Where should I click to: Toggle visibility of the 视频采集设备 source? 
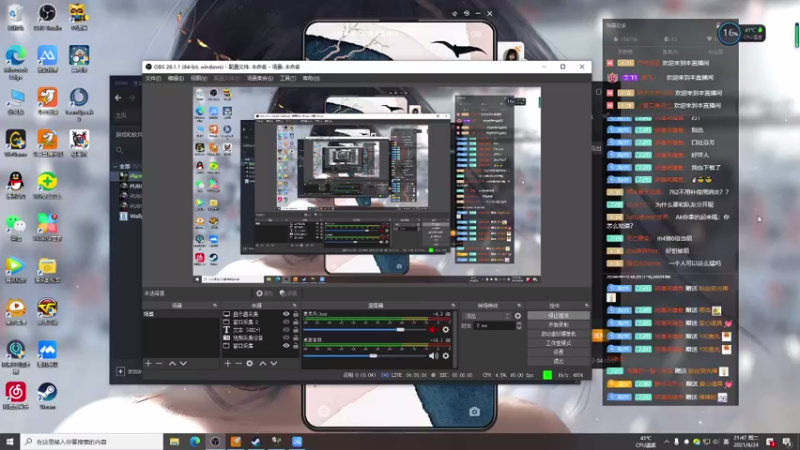click(x=286, y=338)
